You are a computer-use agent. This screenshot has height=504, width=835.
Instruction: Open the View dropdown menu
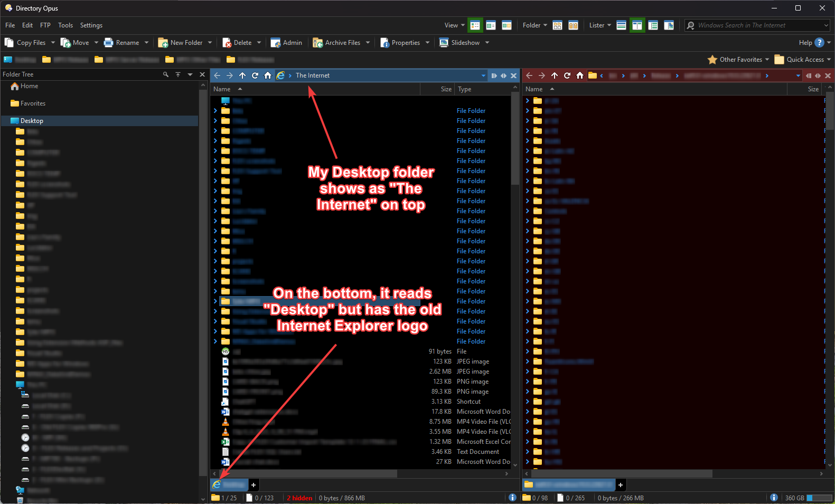[455, 25]
